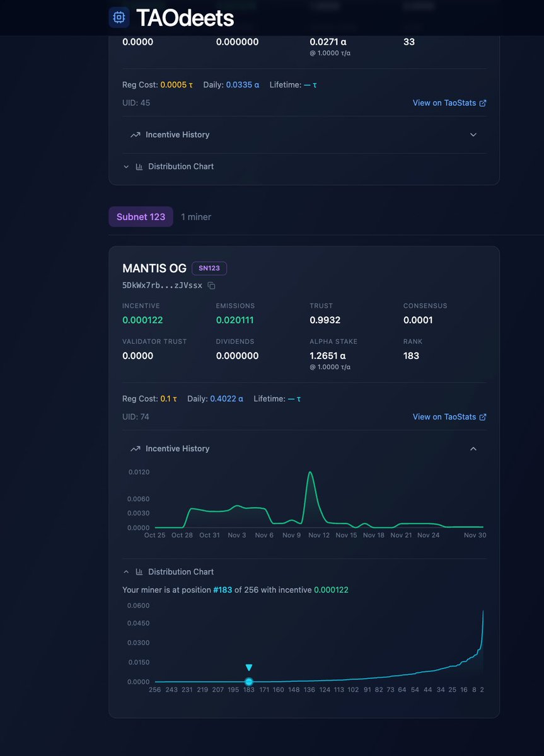Copy the MANTIS OG hotkey address
Viewport: 544px width, 756px height.
(x=212, y=286)
